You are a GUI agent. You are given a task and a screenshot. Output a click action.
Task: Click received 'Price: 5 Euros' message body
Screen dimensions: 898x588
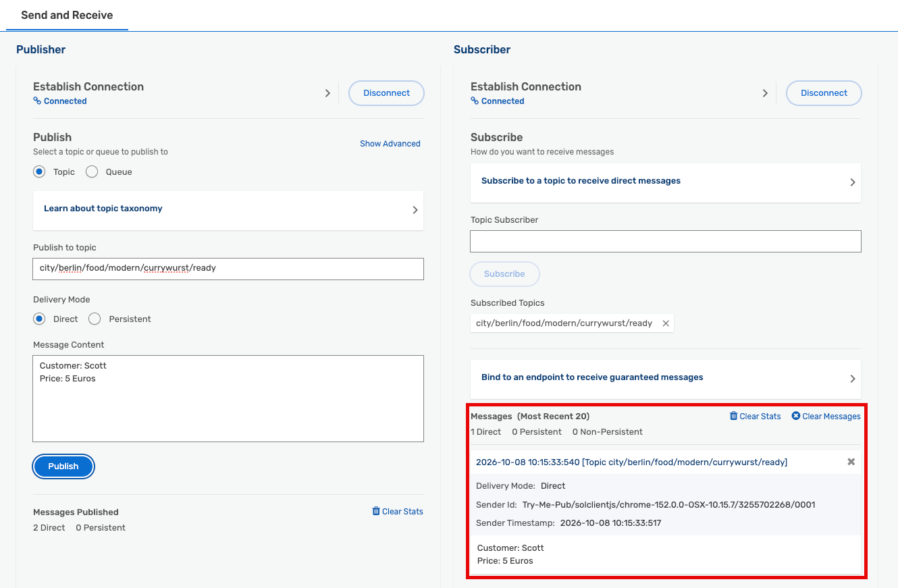[505, 561]
